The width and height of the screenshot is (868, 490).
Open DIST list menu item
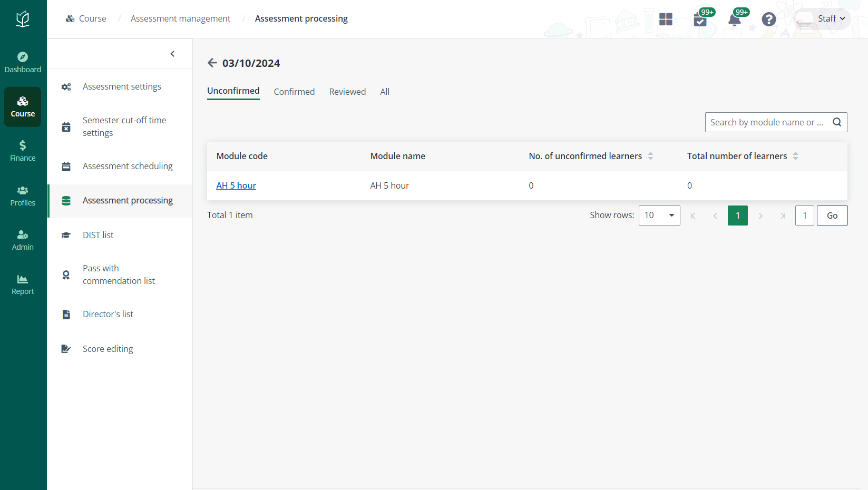120,235
